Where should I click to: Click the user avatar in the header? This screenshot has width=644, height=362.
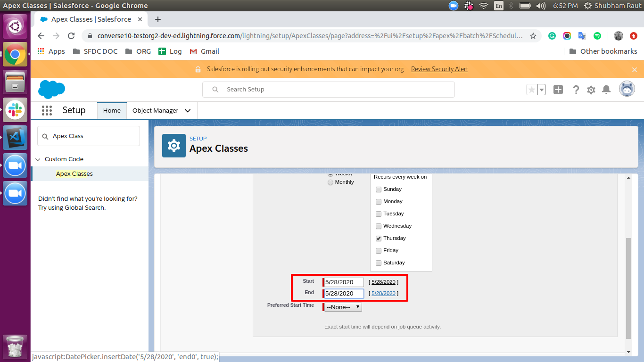(627, 89)
